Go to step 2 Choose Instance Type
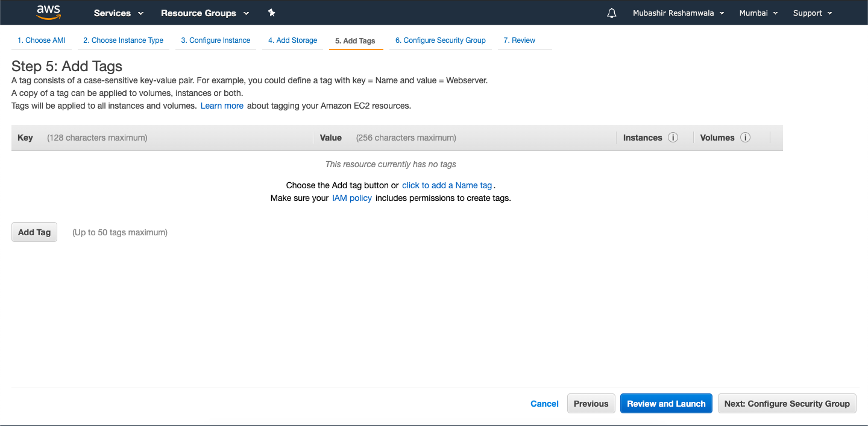868x426 pixels. click(x=123, y=40)
